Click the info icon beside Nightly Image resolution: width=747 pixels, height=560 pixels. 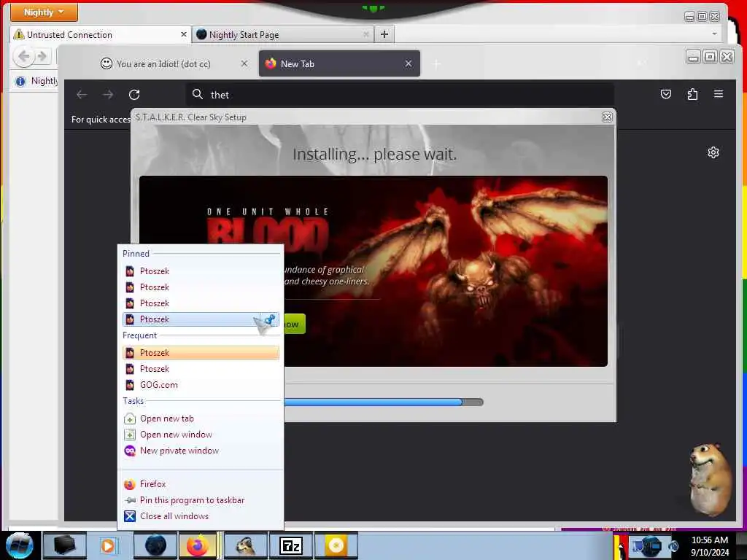tap(20, 82)
